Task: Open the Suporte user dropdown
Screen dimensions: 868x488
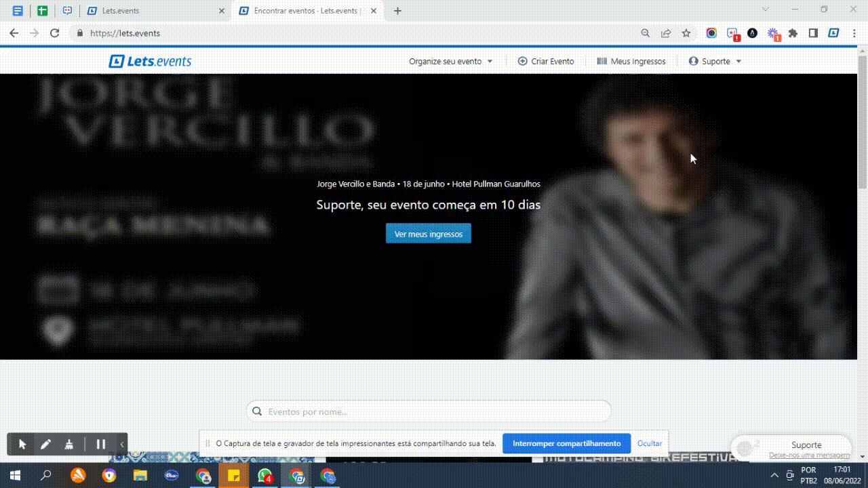Action: click(x=715, y=61)
